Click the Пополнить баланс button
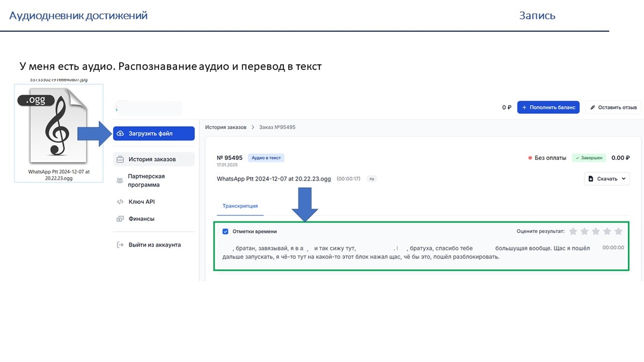 (548, 107)
